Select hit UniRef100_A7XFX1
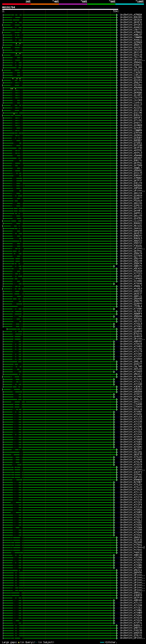 point(131,623)
